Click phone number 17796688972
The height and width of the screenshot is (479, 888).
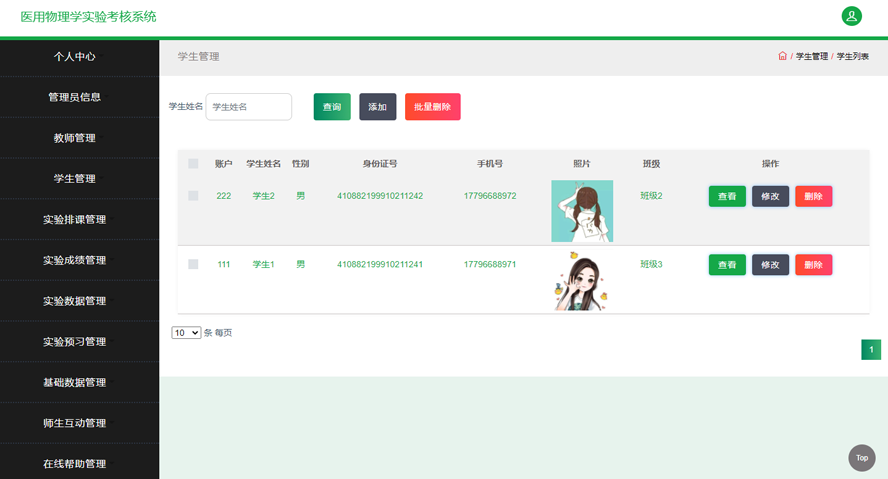(x=490, y=195)
